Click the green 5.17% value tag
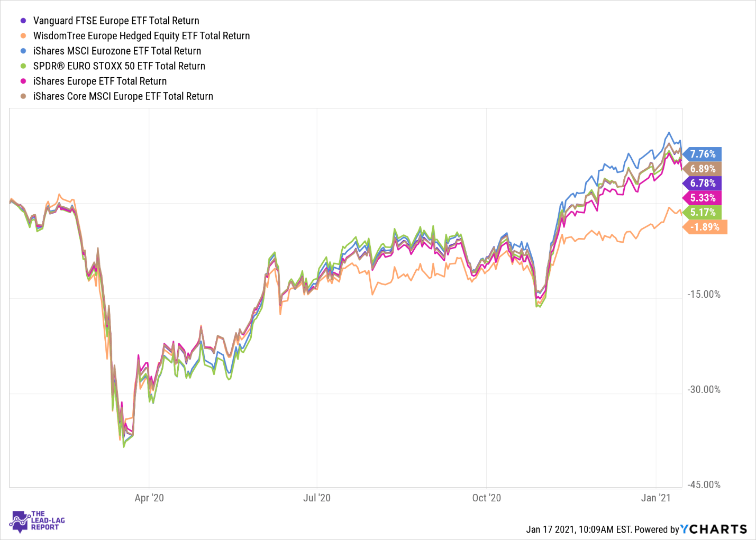Image resolution: width=756 pixels, height=540 pixels. pos(702,212)
